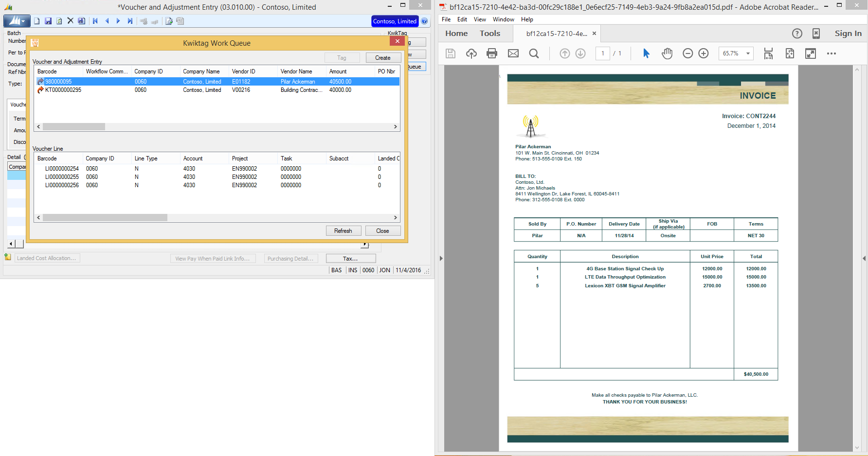Go to last record navigation icon

click(130, 21)
